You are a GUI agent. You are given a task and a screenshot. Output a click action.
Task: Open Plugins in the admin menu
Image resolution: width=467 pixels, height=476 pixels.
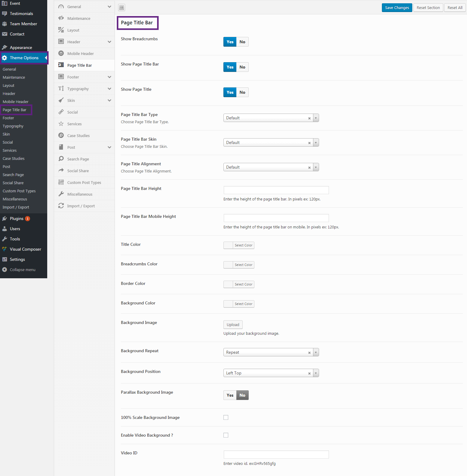(17, 218)
